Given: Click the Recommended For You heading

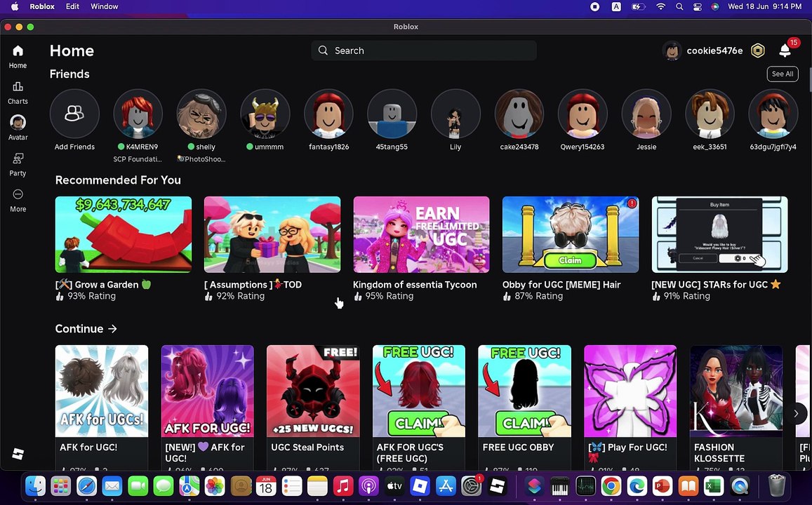Looking at the screenshot, I should coord(118,180).
